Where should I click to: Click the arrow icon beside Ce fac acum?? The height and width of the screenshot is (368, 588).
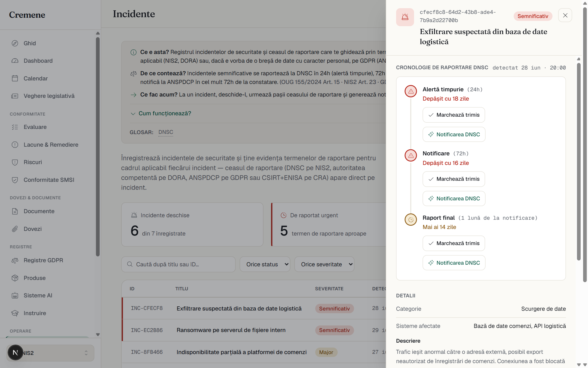pos(133,95)
